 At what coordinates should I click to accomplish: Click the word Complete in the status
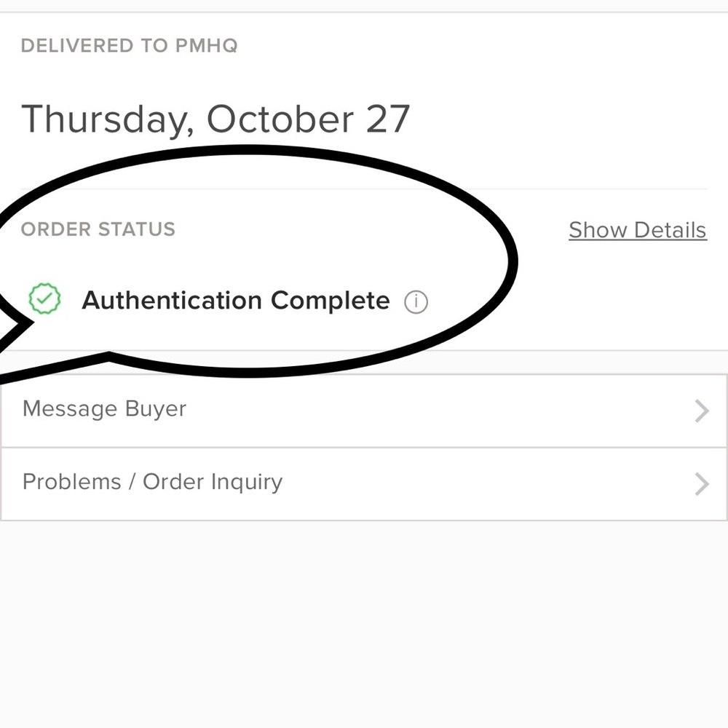(330, 301)
